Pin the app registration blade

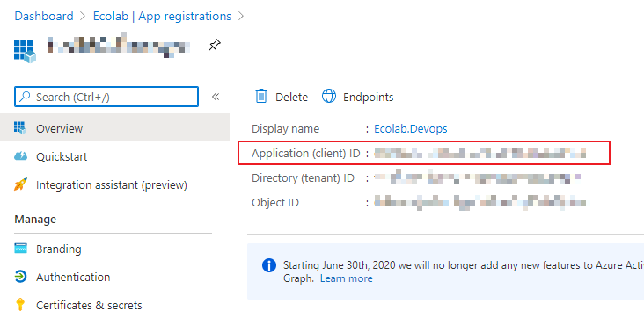(215, 45)
